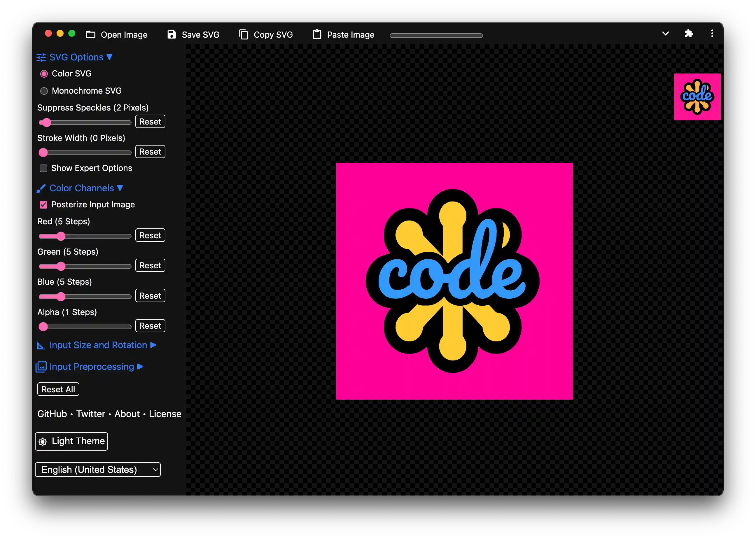The height and width of the screenshot is (539, 756).
Task: Click the Reset All button
Action: [58, 389]
